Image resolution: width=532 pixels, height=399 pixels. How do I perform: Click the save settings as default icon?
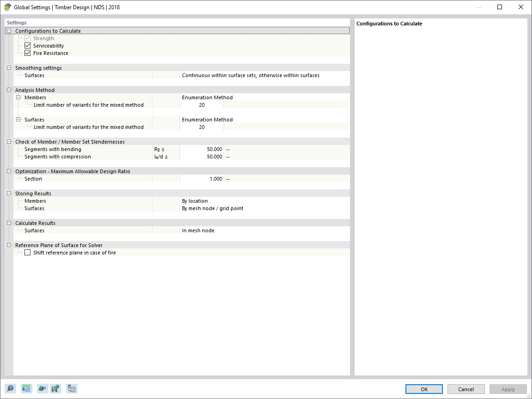coord(55,388)
